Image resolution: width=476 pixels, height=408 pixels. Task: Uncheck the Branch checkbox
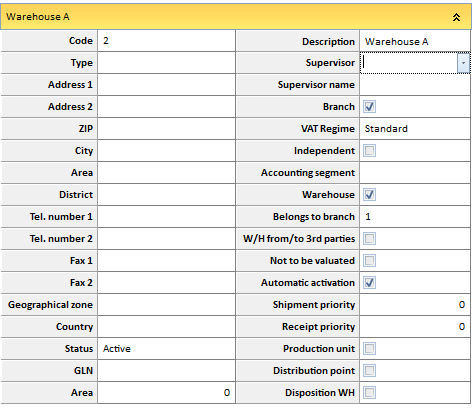point(369,107)
